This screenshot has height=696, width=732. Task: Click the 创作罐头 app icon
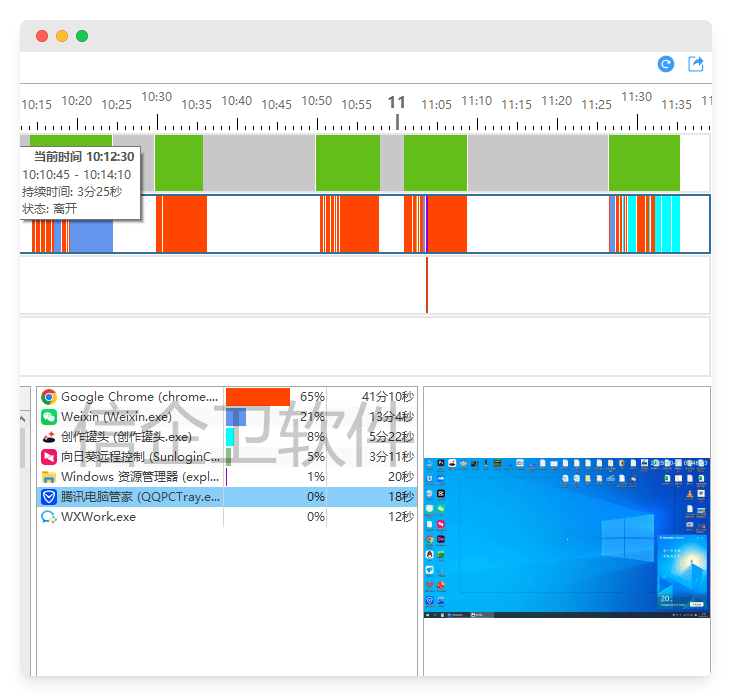49,437
